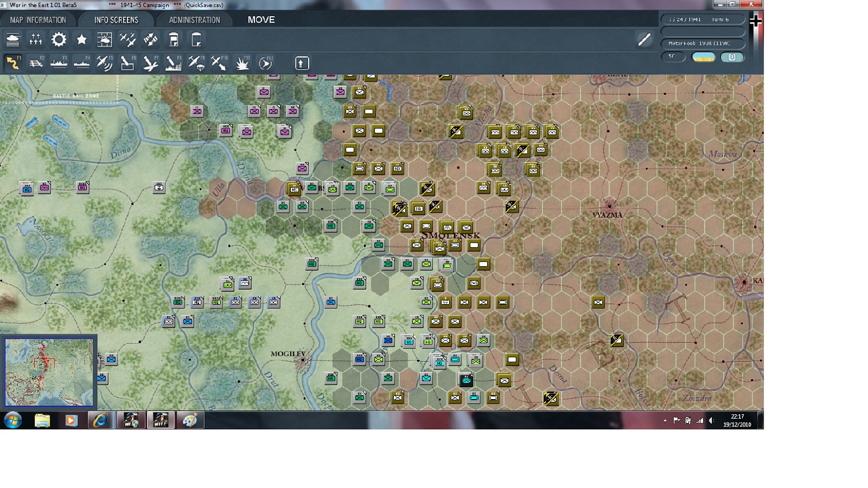
Task: Open Internet Explorer from the taskbar
Action: click(x=100, y=420)
